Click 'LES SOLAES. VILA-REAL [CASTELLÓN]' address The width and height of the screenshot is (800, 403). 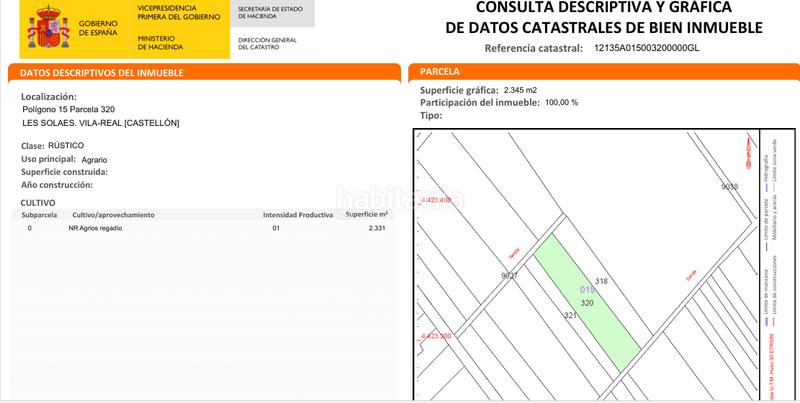click(x=101, y=123)
